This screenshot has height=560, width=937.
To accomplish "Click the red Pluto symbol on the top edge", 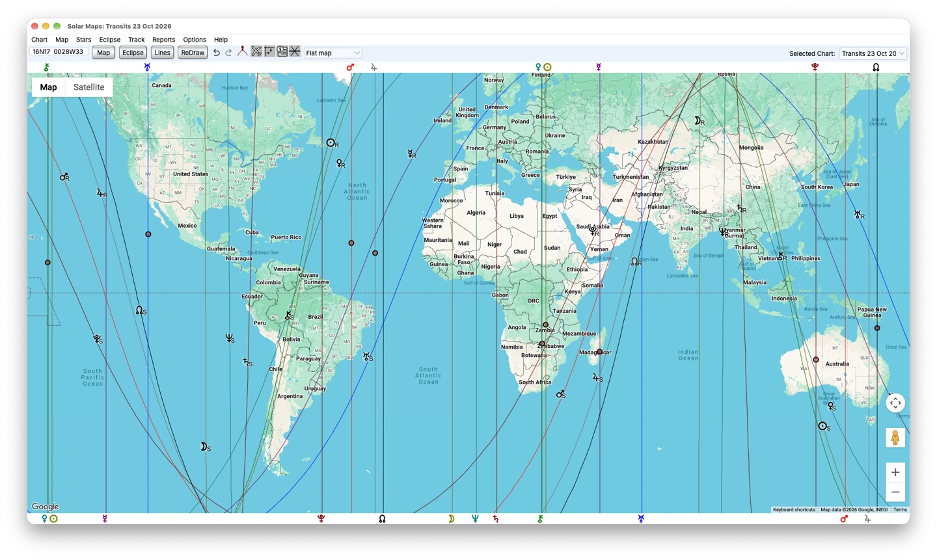I will pyautogui.click(x=815, y=67).
